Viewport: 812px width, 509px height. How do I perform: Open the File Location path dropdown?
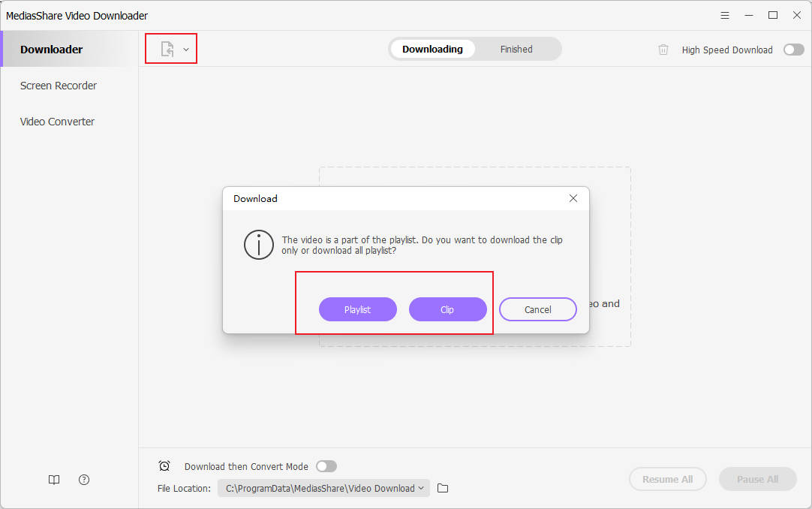point(323,488)
